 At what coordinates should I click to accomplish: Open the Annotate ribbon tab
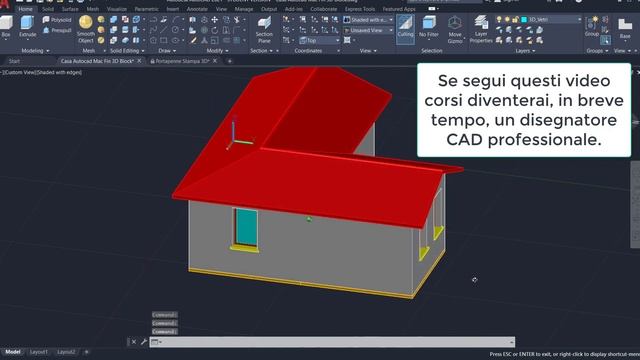197,9
